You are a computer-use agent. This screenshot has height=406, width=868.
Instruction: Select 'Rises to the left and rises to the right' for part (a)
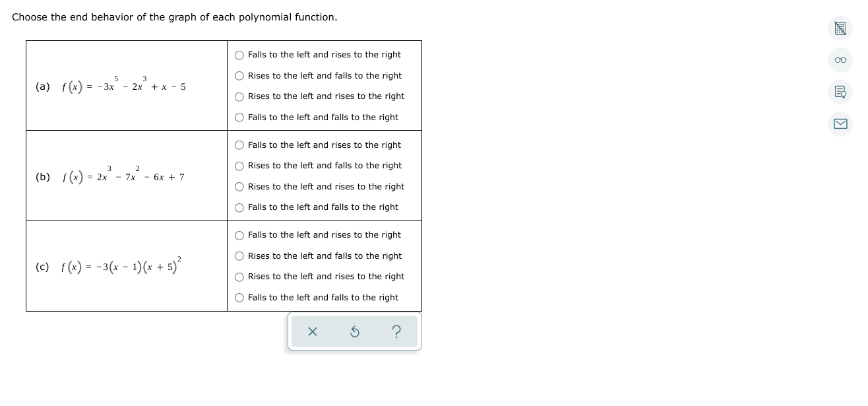239,96
